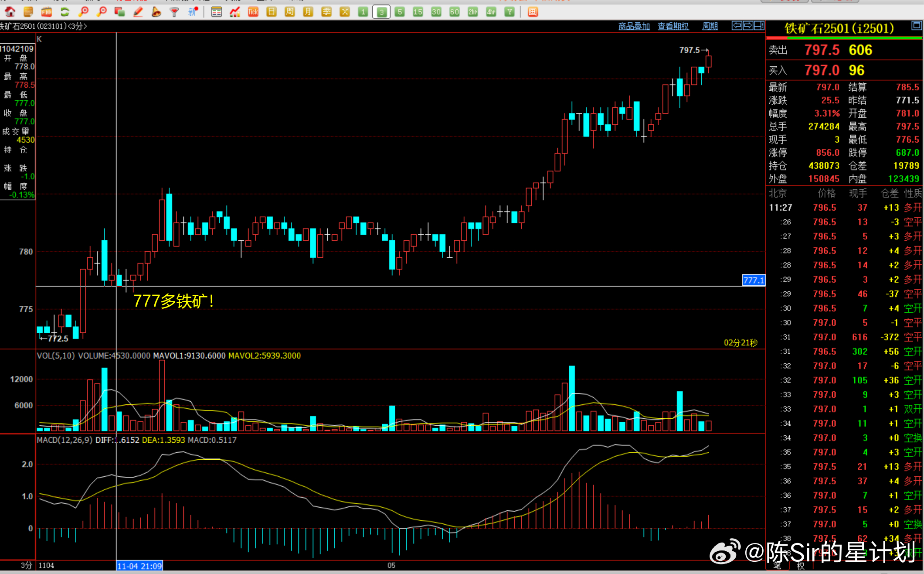Select the 777多铁矿! chart annotation
The width and height of the screenshot is (924, 574).
pos(173,301)
